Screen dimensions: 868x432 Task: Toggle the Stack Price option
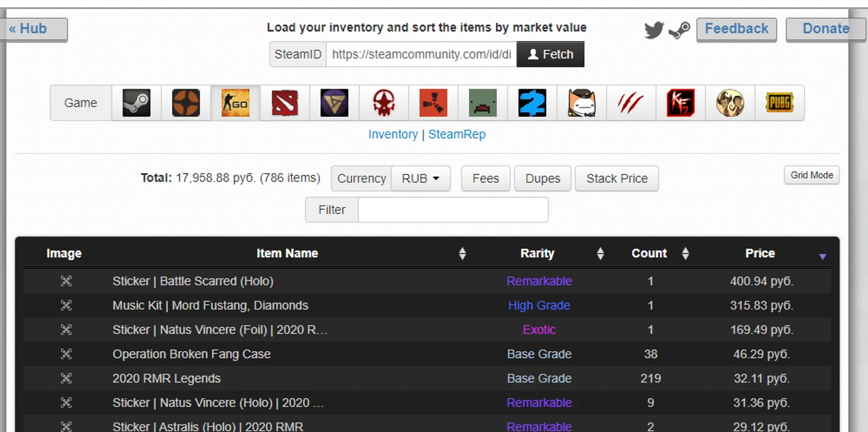point(617,179)
